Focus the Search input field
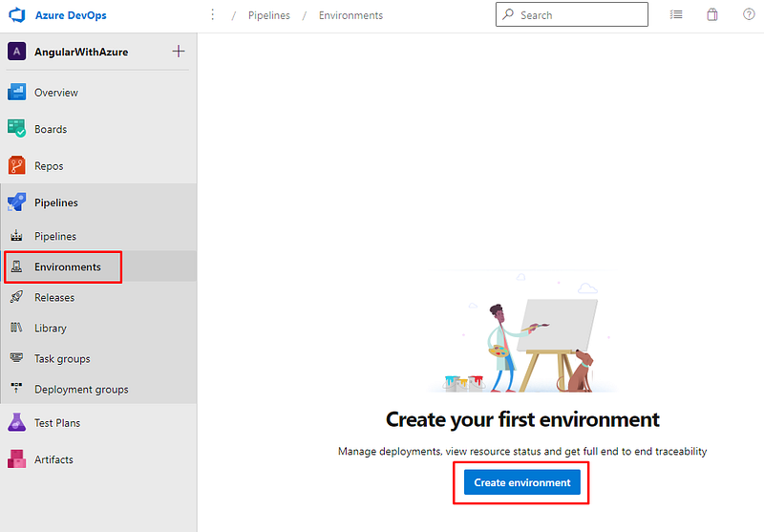The image size is (764, 532). (571, 14)
